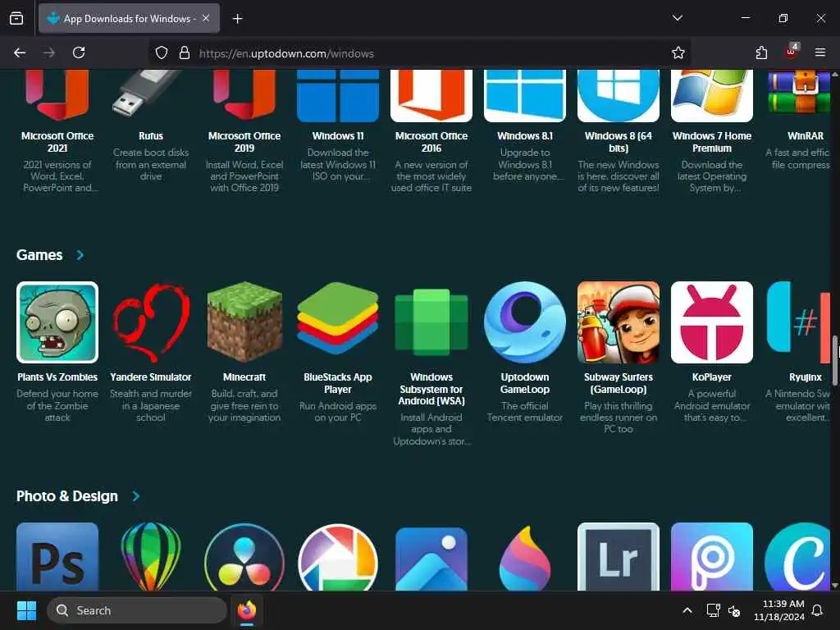The height and width of the screenshot is (630, 840).
Task: Open the DaVinci Resolve icon
Action: pyautogui.click(x=244, y=557)
